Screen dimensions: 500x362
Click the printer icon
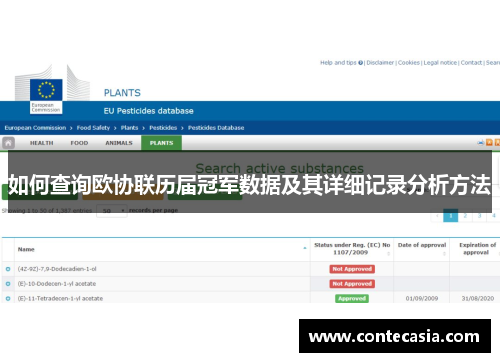[481, 143]
